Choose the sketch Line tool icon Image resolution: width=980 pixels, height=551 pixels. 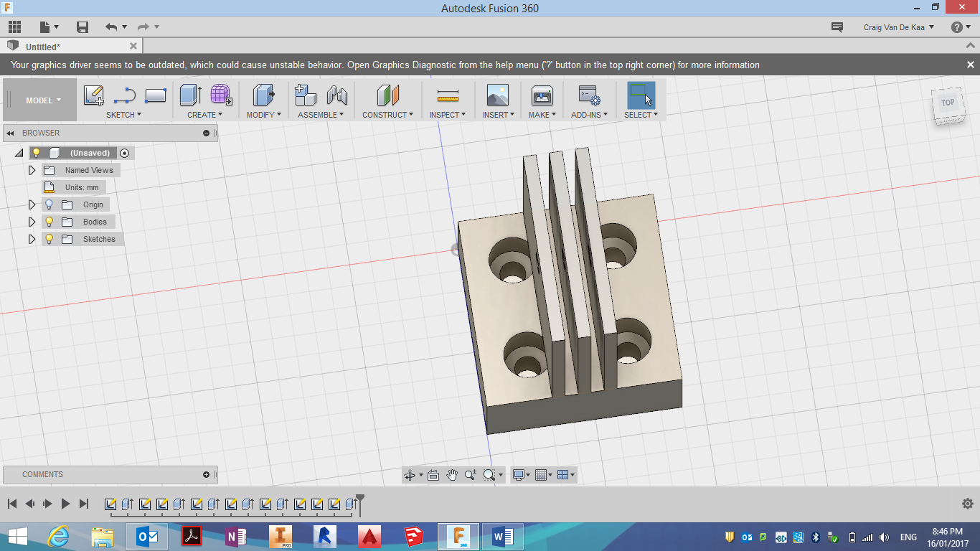pos(125,95)
